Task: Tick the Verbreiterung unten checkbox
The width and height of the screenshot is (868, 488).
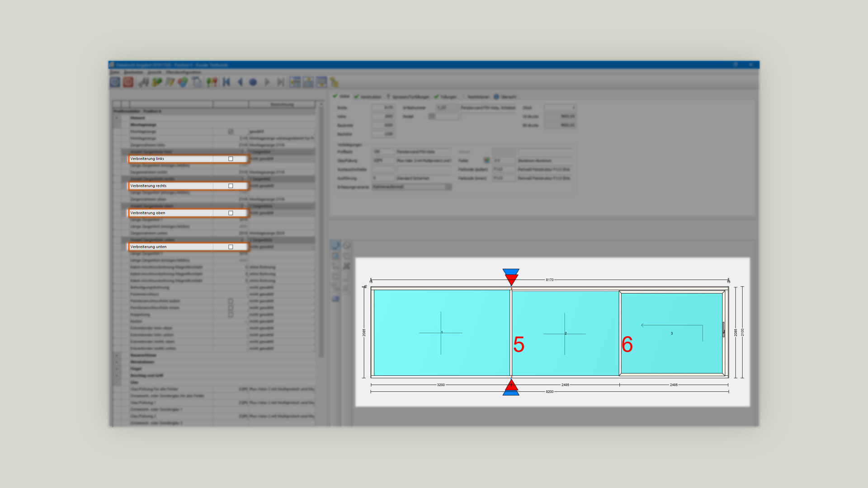Action: click(x=231, y=247)
